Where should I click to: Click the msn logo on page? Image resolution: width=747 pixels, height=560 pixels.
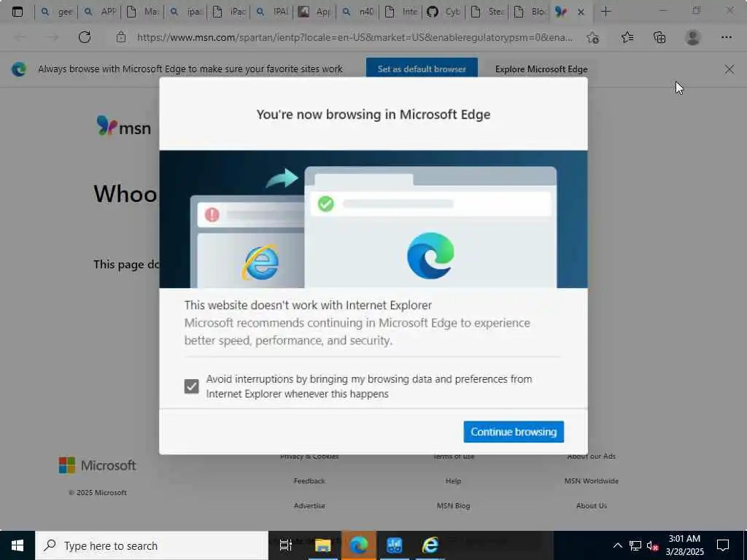click(123, 126)
